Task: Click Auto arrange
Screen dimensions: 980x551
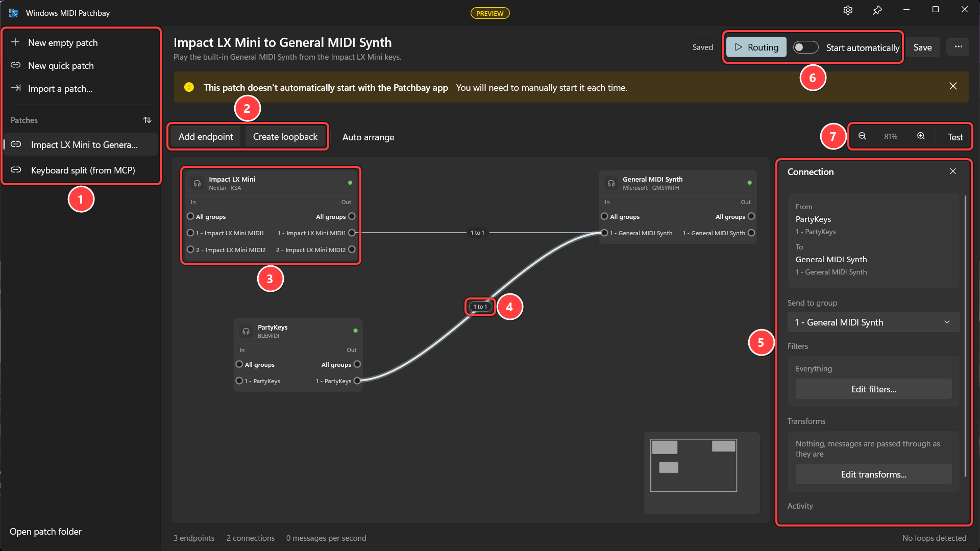Action: 368,137
